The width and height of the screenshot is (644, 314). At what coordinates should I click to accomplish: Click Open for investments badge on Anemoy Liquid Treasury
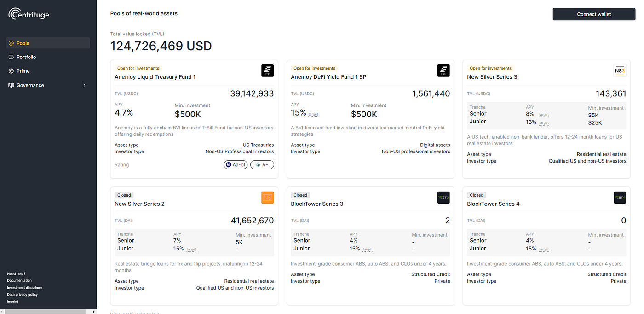(138, 68)
